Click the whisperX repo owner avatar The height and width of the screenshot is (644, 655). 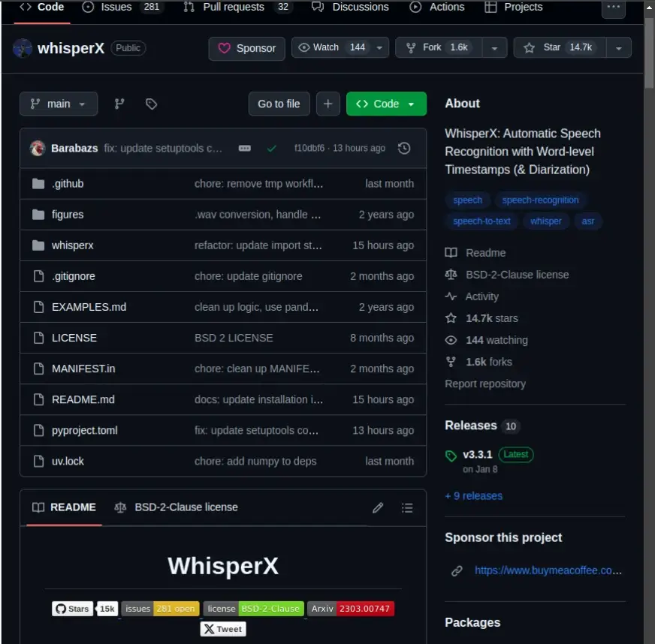click(x=23, y=48)
